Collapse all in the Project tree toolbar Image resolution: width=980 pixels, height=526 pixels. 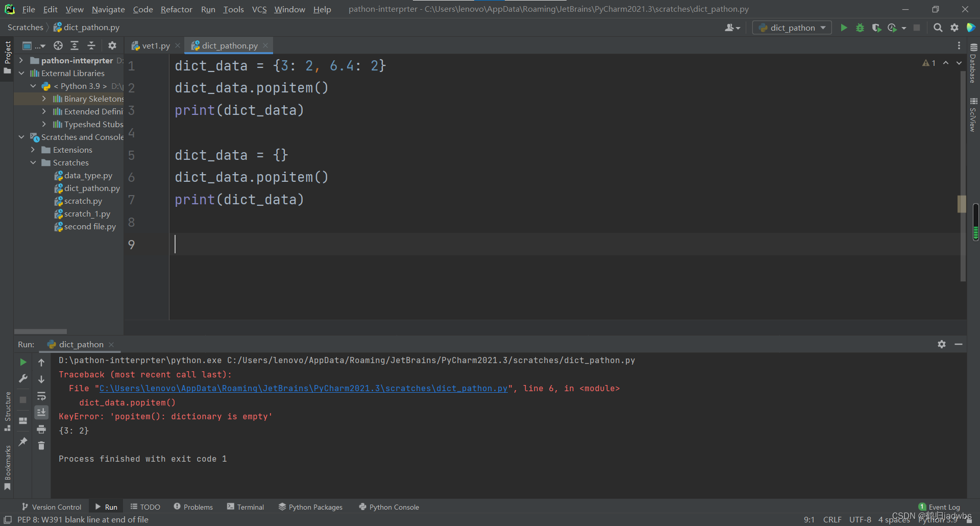pyautogui.click(x=91, y=45)
